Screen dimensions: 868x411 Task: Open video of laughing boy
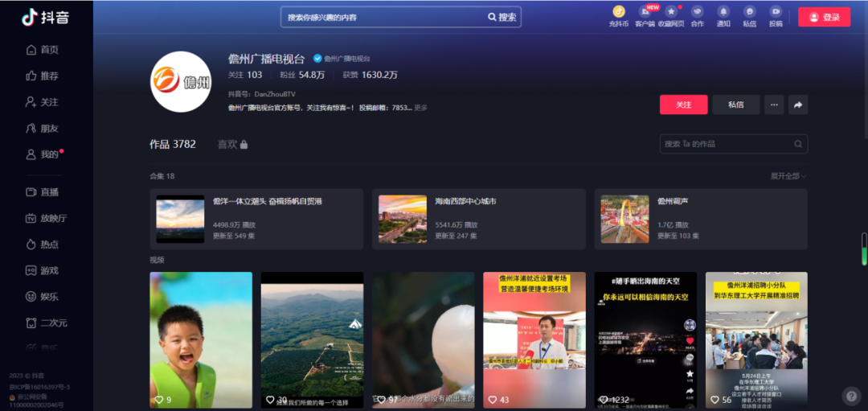[201, 340]
